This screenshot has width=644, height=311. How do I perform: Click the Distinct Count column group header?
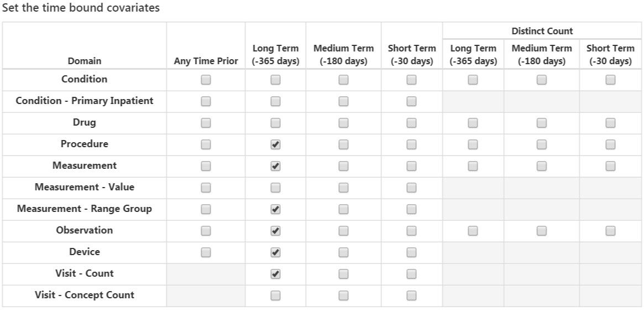[x=542, y=31]
